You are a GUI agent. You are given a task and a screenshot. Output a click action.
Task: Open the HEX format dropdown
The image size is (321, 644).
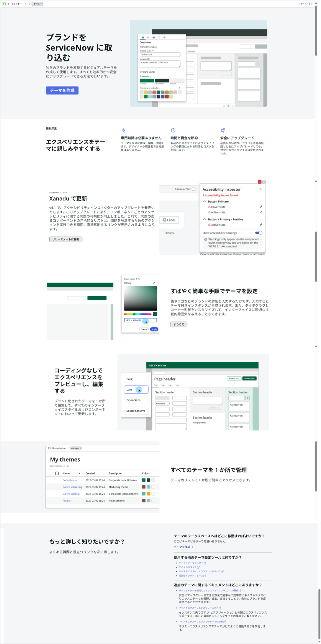(x=129, y=320)
